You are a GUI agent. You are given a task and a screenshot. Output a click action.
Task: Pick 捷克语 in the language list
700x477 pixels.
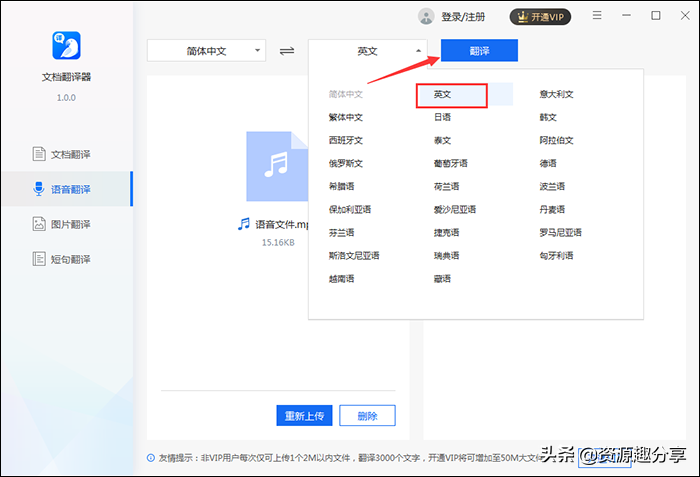tap(446, 233)
